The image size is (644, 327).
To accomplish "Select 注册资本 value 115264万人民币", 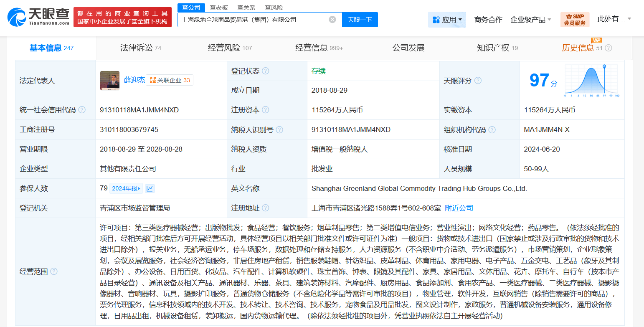I will 337,110.
